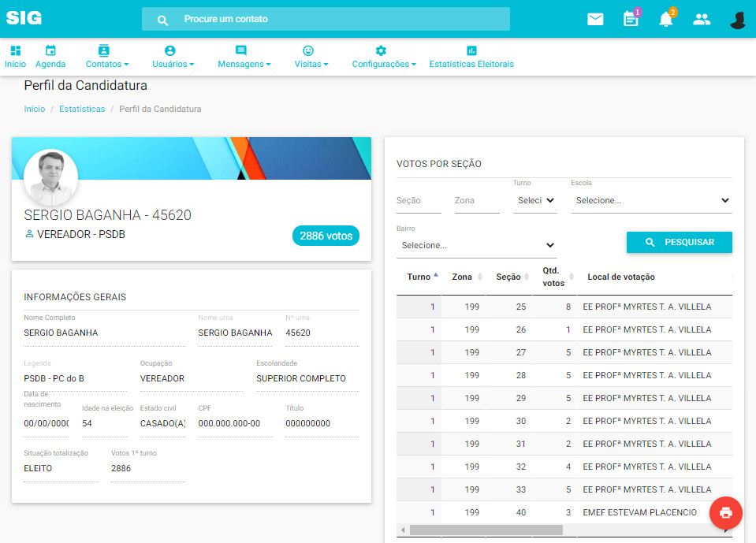Open the calendar tasks icon with badge

(x=631, y=19)
